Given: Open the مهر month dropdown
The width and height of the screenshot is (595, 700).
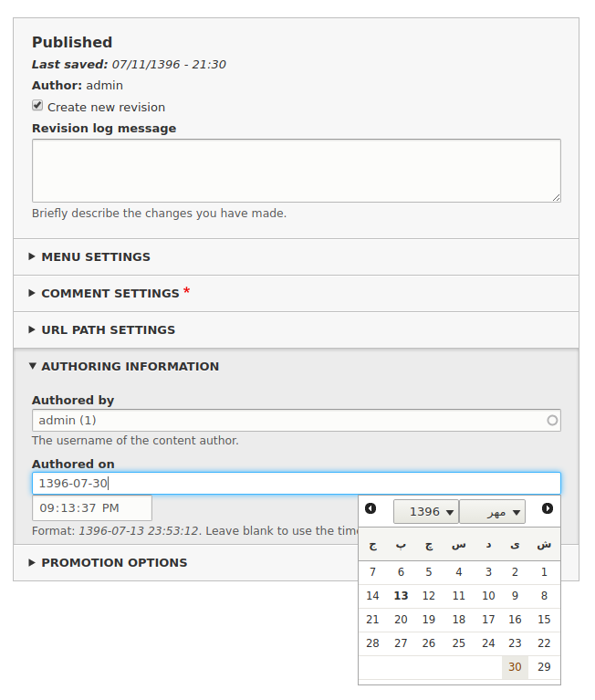Looking at the screenshot, I should click(x=493, y=512).
